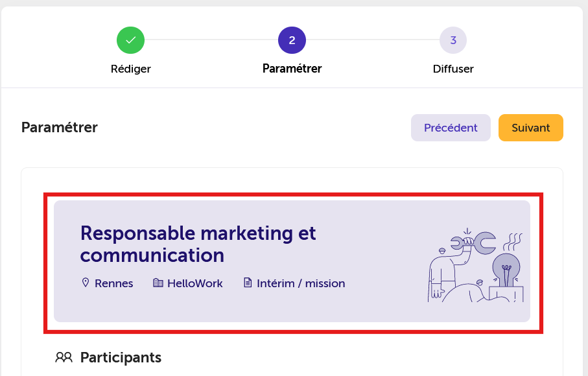Viewport: 588px width, 376px height.
Task: Select the Paramétrer step label
Action: [292, 69]
